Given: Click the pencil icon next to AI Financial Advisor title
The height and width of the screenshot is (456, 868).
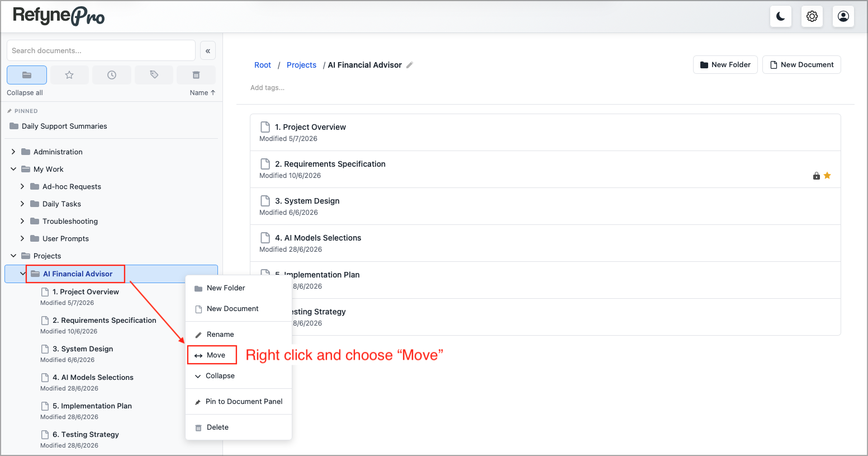Looking at the screenshot, I should coord(410,65).
